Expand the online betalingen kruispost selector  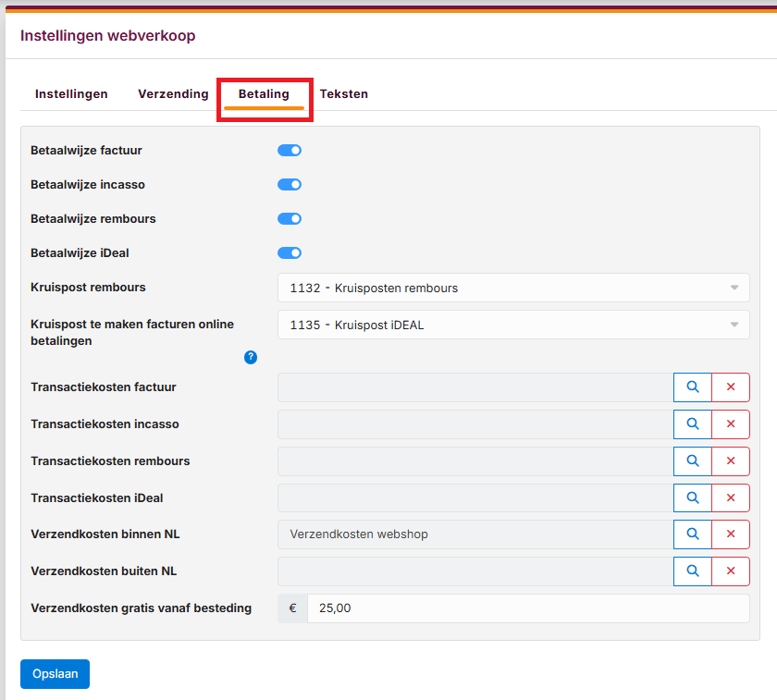click(512, 325)
